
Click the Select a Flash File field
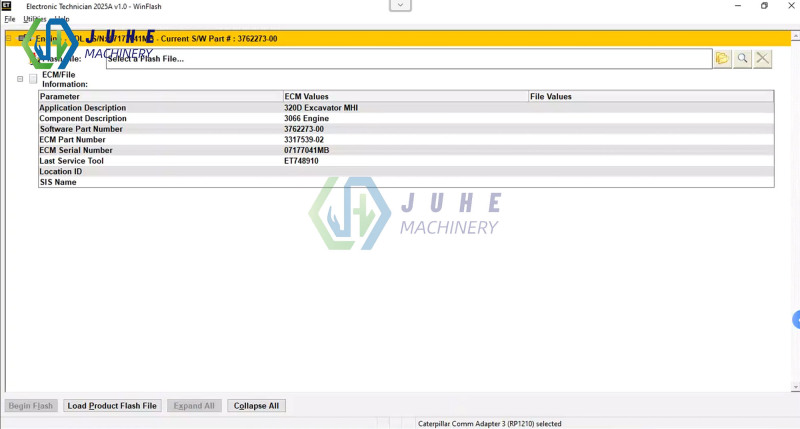click(409, 59)
